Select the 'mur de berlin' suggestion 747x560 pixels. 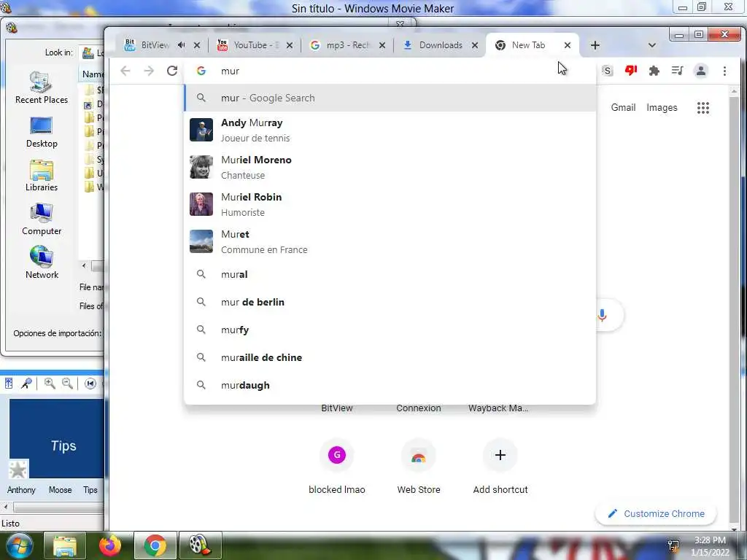pyautogui.click(x=390, y=302)
